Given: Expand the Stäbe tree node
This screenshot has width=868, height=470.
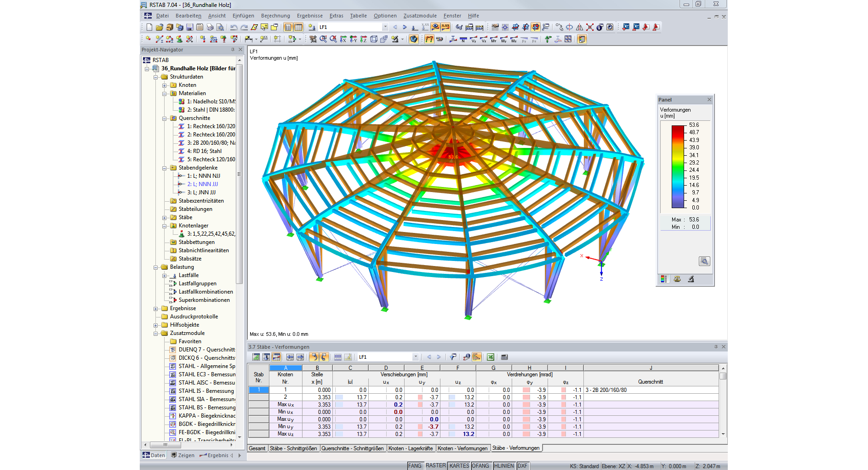Looking at the screenshot, I should [164, 217].
